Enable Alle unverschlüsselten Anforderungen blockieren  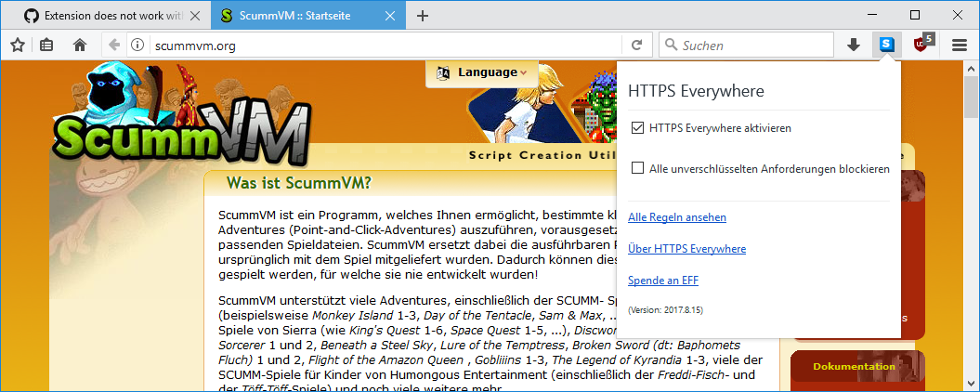(637, 168)
